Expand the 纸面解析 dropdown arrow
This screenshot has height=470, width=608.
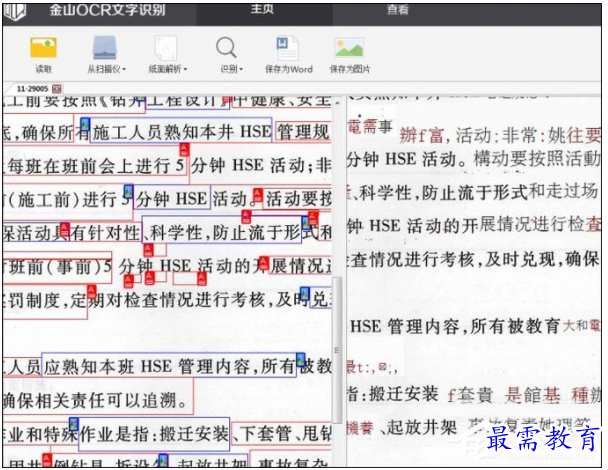point(185,69)
